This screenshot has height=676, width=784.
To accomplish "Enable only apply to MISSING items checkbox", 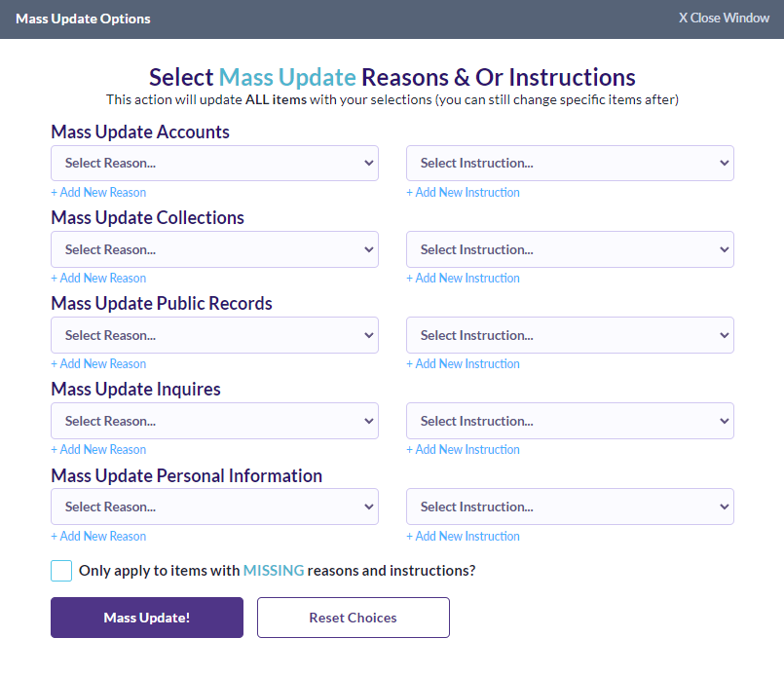I will 61,571.
